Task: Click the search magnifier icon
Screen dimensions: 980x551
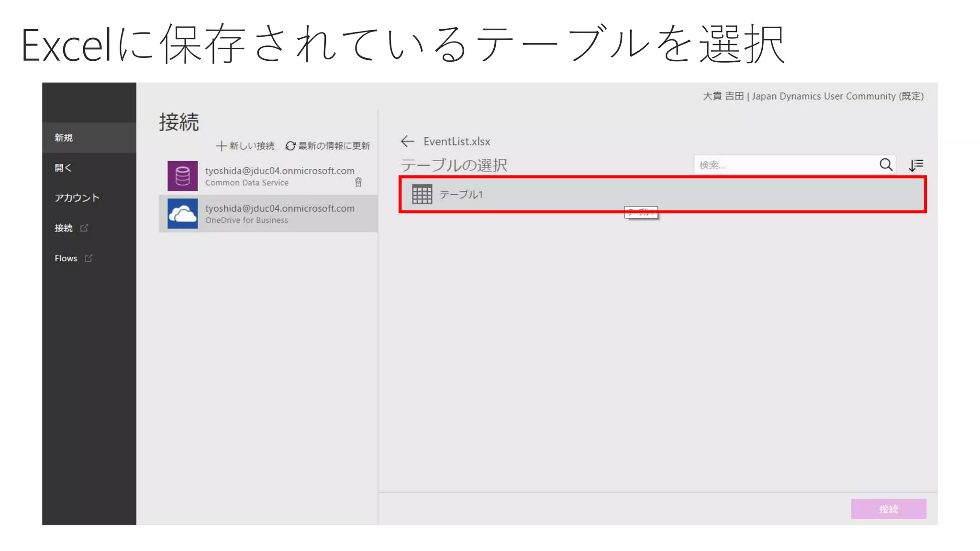Action: click(886, 165)
